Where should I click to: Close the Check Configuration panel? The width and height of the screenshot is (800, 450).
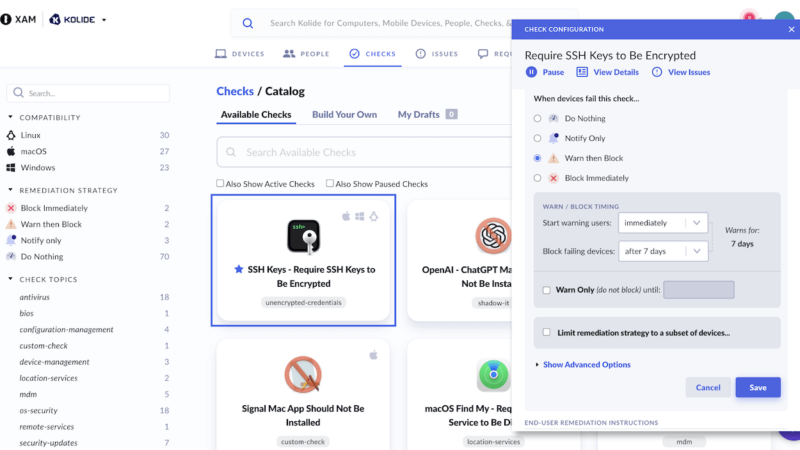(791, 29)
